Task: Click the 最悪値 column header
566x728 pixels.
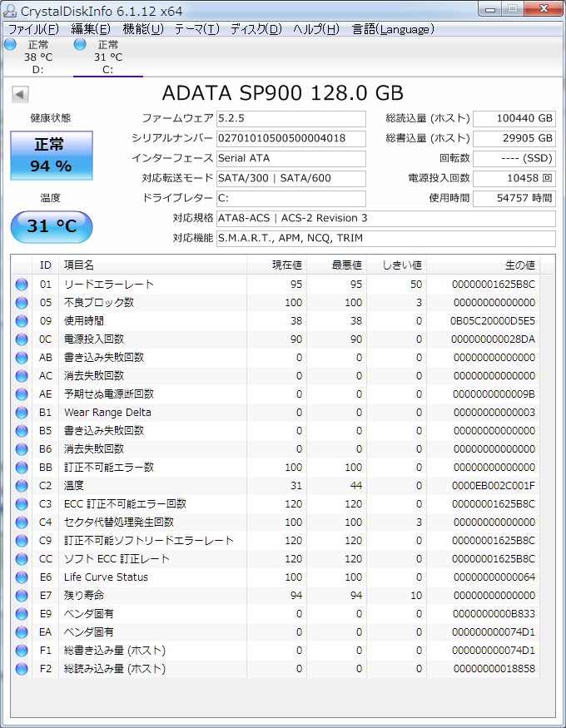Action: tap(336, 265)
